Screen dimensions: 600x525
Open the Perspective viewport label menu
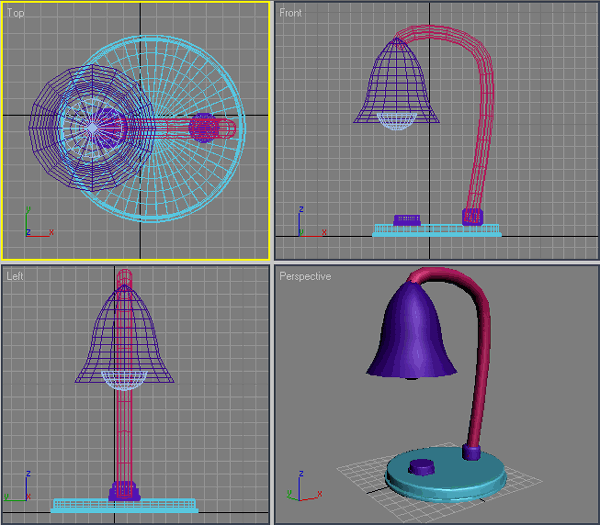coord(305,276)
